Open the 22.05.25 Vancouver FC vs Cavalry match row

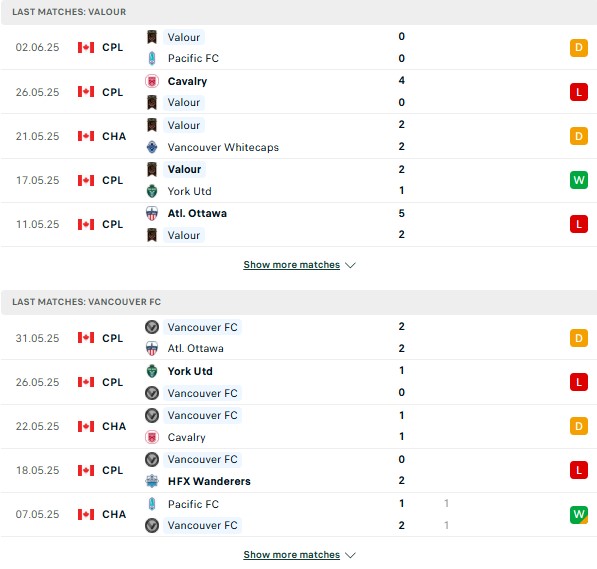click(x=298, y=426)
